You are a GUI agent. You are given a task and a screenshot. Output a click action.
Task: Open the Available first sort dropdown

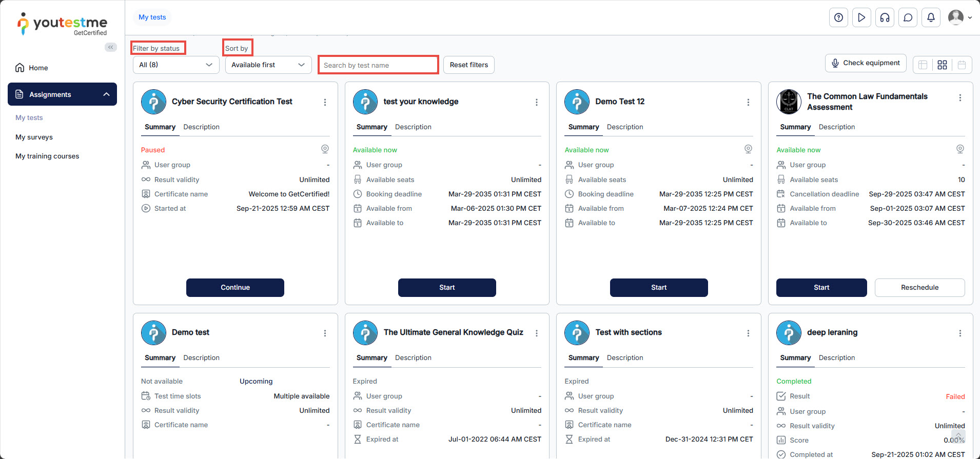[268, 65]
